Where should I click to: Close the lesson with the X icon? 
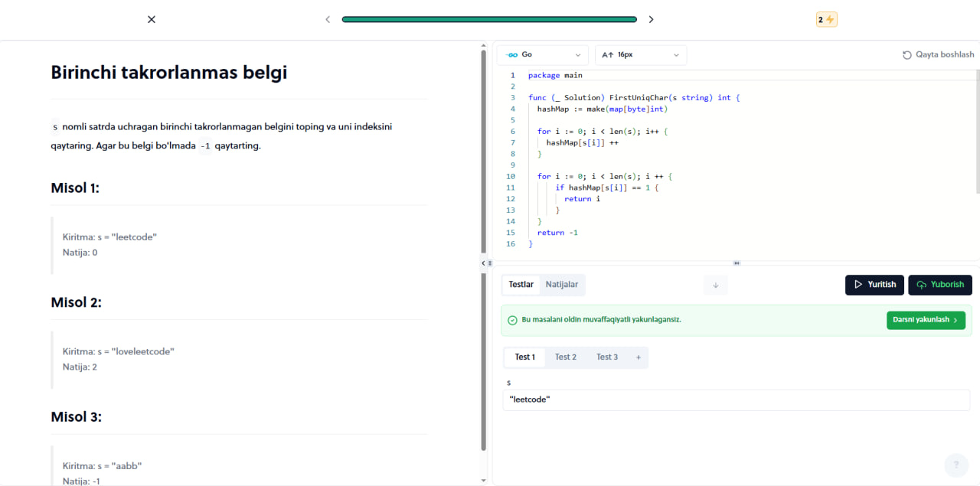coord(152,19)
